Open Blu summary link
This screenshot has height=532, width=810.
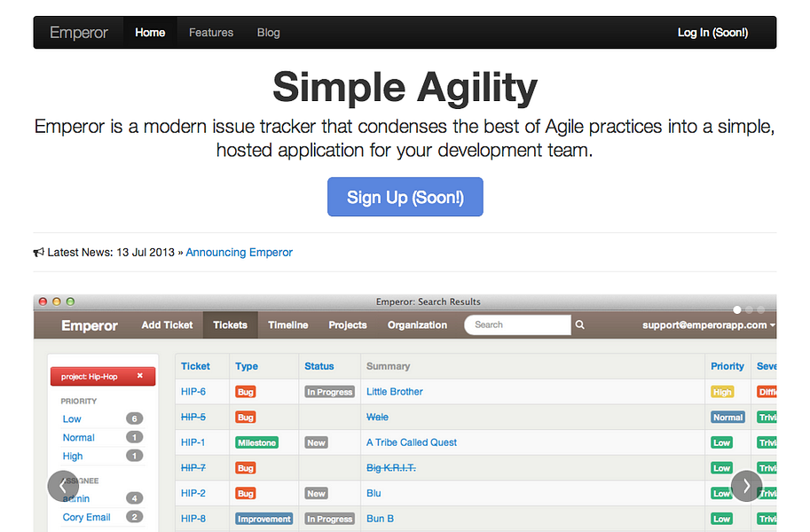(x=374, y=493)
